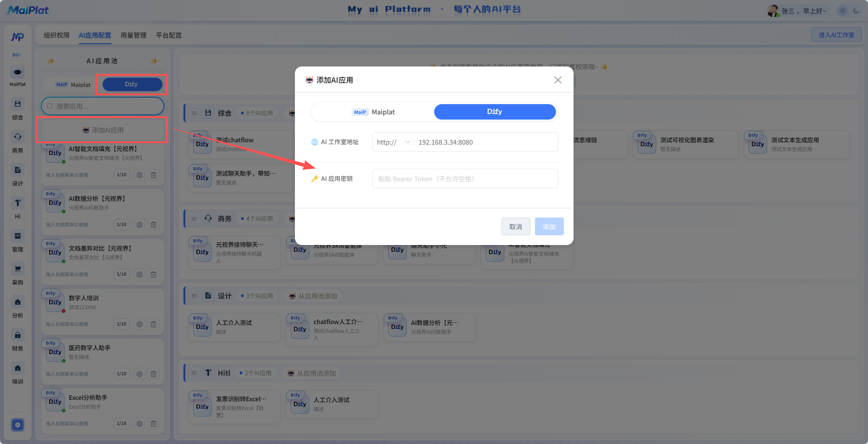The width and height of the screenshot is (868, 444).
Task: Open settings for AI数据分析 pool app
Action: (139, 225)
